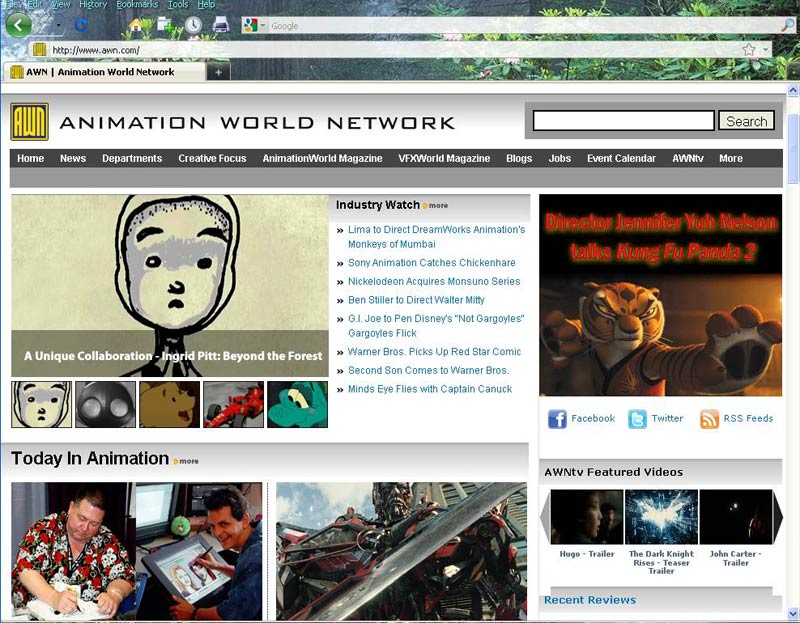This screenshot has width=800, height=623.
Task: Open Minds Eye Flies with Captain Canuck
Action: [430, 389]
